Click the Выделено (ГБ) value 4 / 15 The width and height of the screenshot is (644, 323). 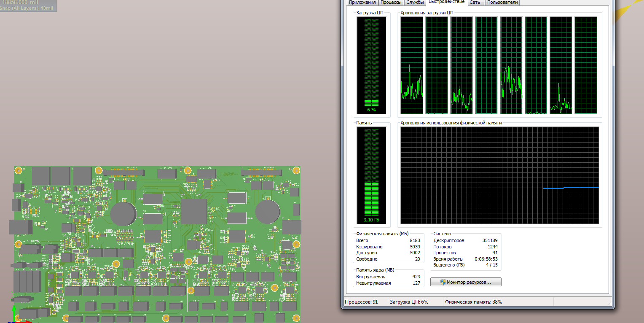pyautogui.click(x=492, y=265)
